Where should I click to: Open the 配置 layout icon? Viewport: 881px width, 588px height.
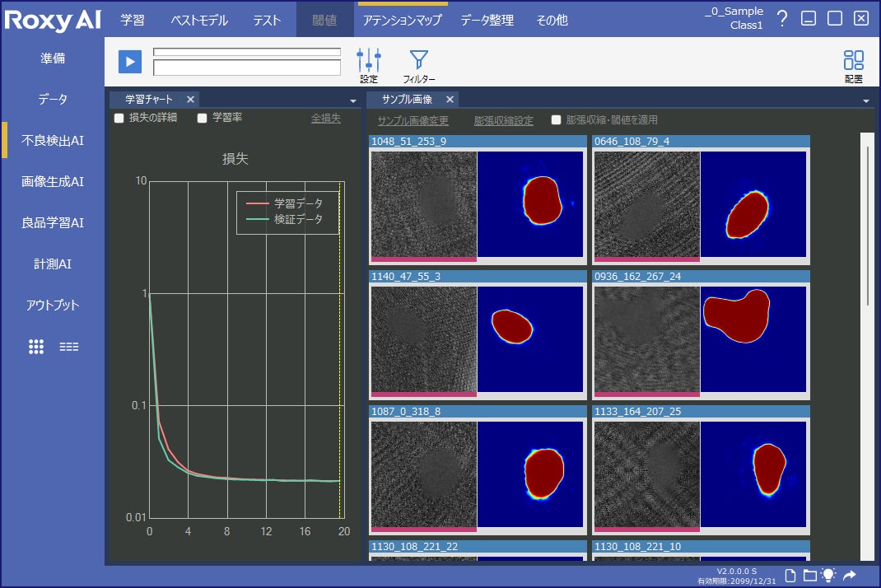854,61
